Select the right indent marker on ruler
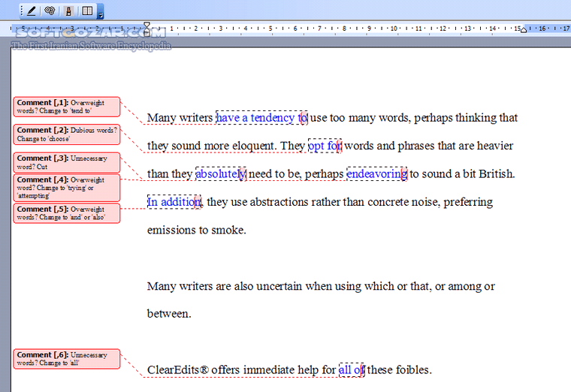Screen dimensions: 571x392 tap(524, 30)
